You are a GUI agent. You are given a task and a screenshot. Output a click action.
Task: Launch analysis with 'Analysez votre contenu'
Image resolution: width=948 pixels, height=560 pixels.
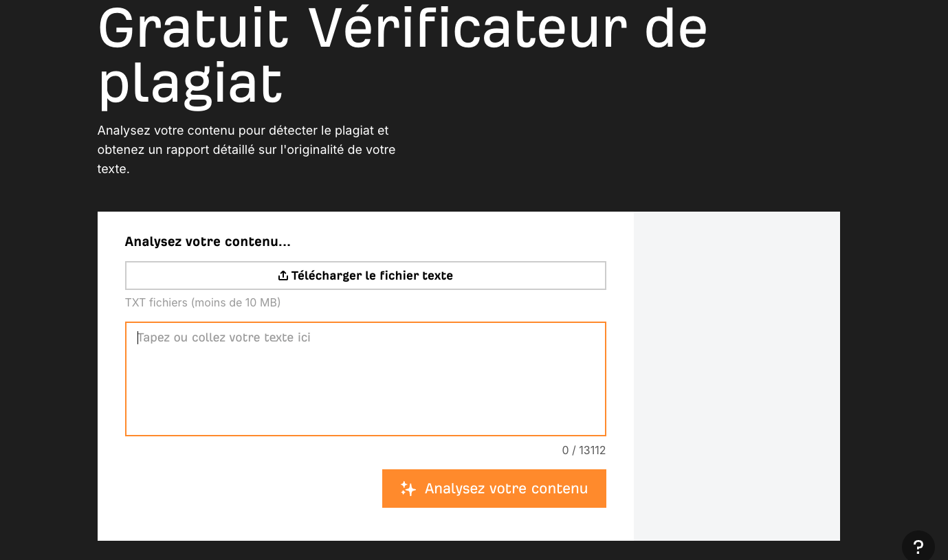494,489
